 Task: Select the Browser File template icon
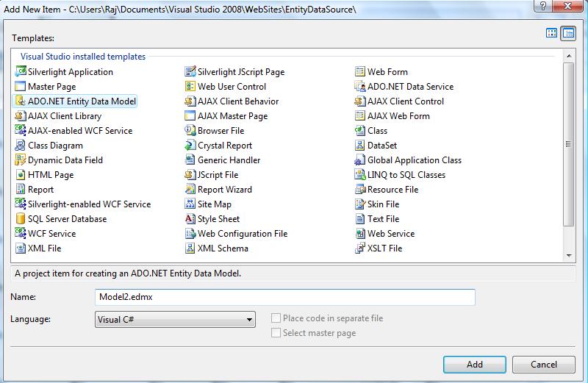pos(190,130)
